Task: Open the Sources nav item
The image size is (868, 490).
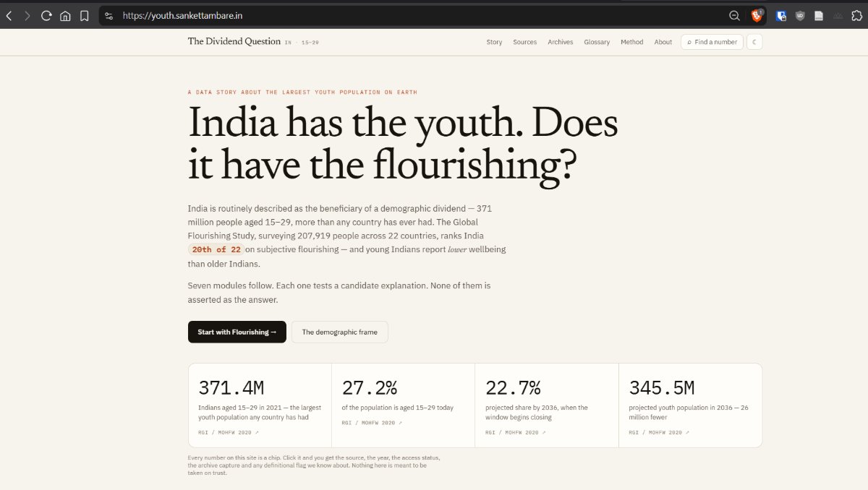Action: tap(525, 42)
